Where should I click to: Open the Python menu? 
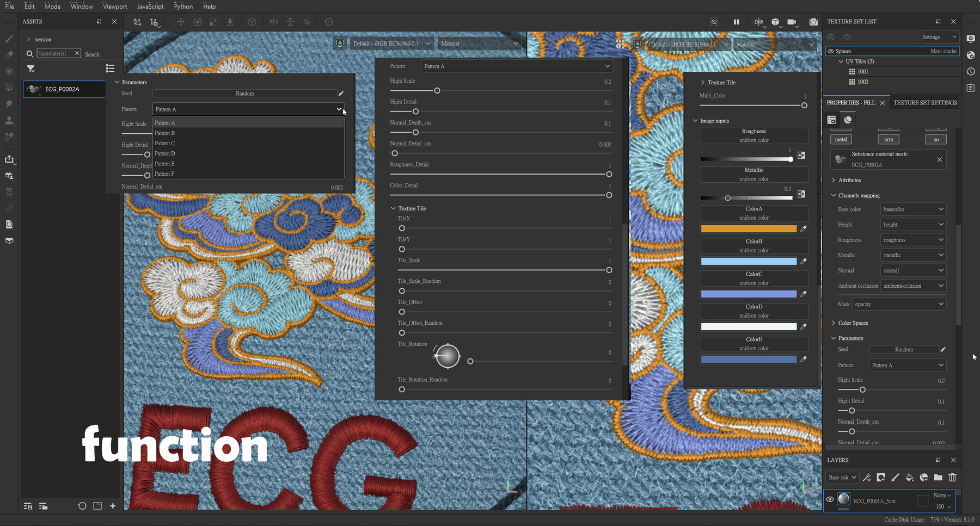click(x=183, y=7)
